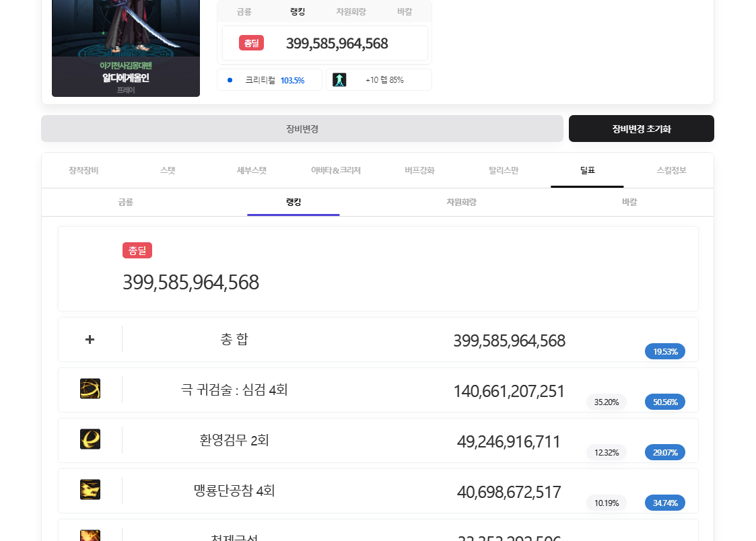Click the 총딜 badge in the top summary card
Viewport: 756px width, 541px height.
tap(251, 43)
